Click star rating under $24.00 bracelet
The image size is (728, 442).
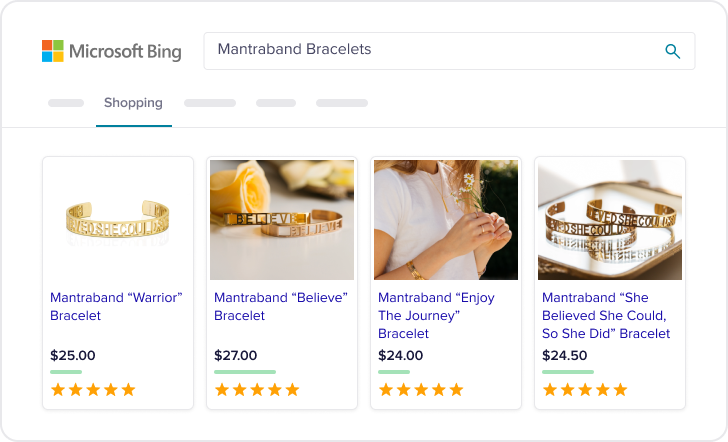click(421, 390)
